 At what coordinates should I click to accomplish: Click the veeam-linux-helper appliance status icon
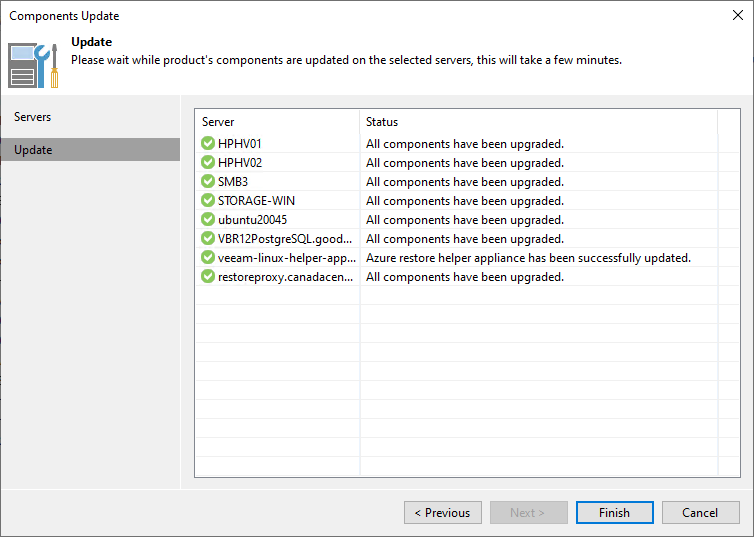pyautogui.click(x=208, y=257)
